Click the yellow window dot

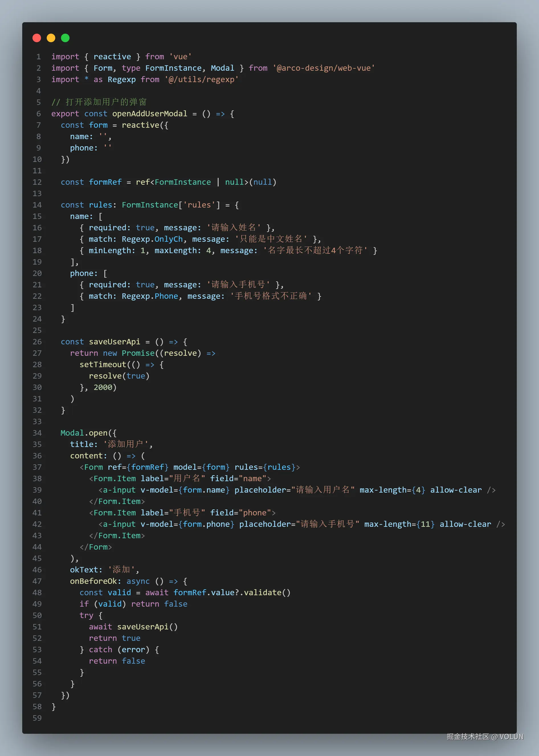51,38
